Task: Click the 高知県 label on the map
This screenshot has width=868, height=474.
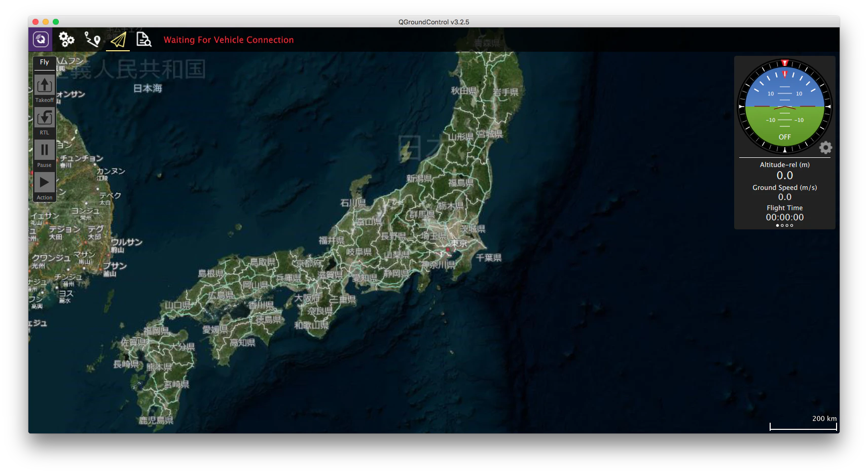Action: click(243, 343)
